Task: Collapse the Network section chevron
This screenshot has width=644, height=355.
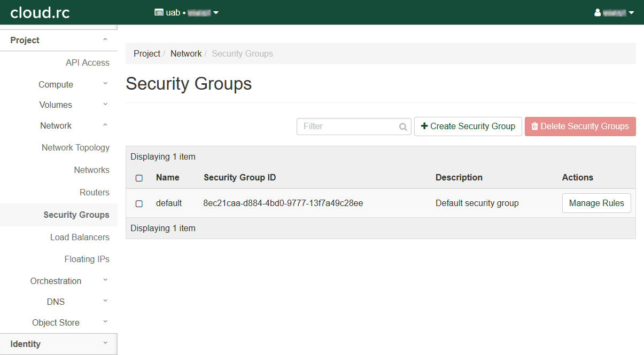Action: coord(105,125)
